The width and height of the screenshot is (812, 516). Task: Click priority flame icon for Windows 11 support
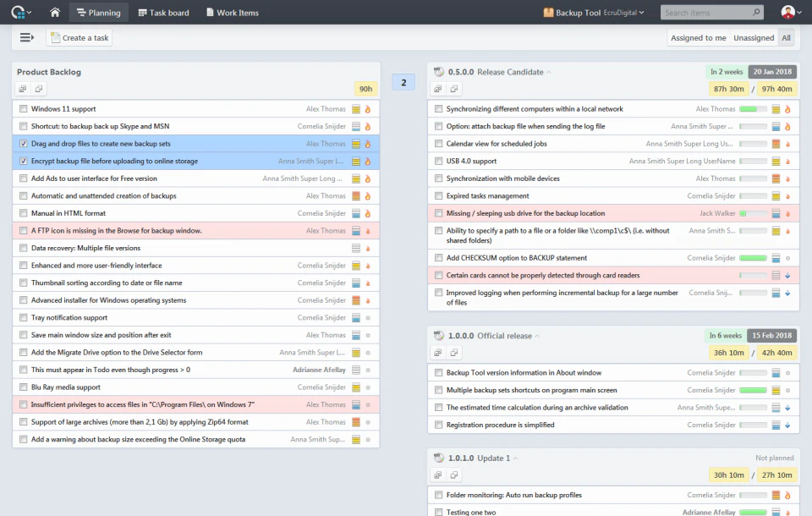tap(368, 109)
